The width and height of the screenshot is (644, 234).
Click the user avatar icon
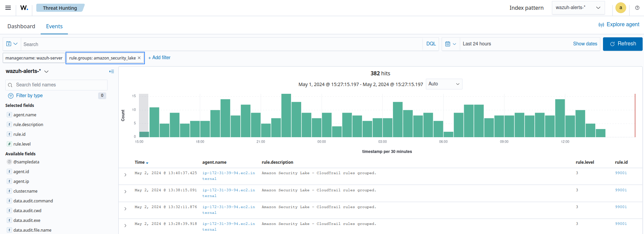coord(620,8)
